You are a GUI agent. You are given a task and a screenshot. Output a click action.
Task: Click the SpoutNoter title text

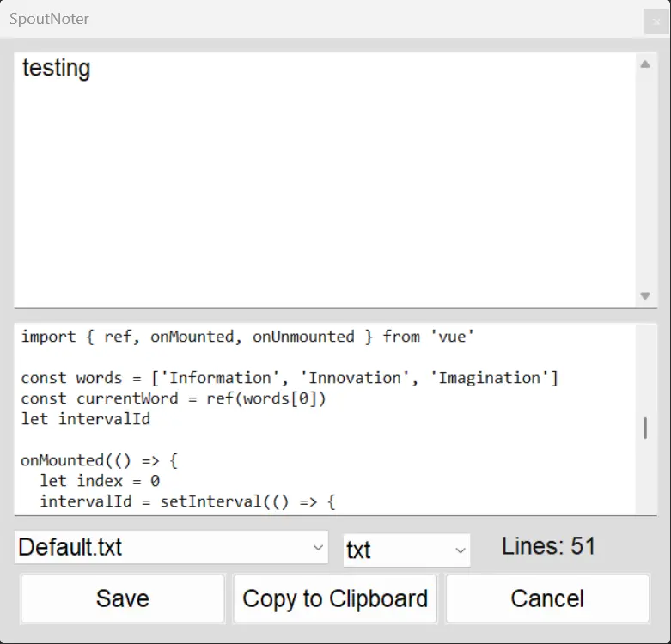pos(49,19)
